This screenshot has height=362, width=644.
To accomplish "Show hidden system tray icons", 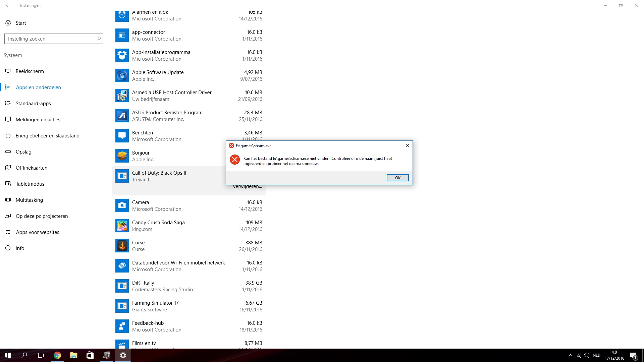I will [570, 355].
